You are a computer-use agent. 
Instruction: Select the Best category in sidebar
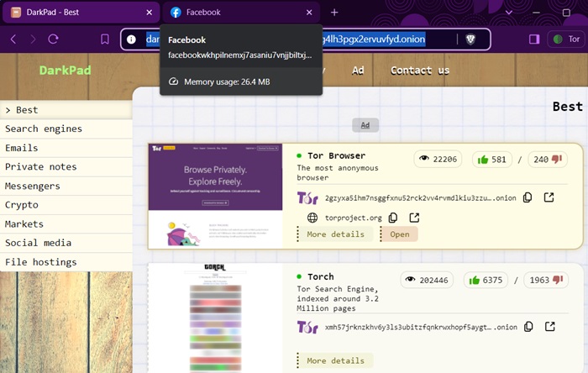66,110
